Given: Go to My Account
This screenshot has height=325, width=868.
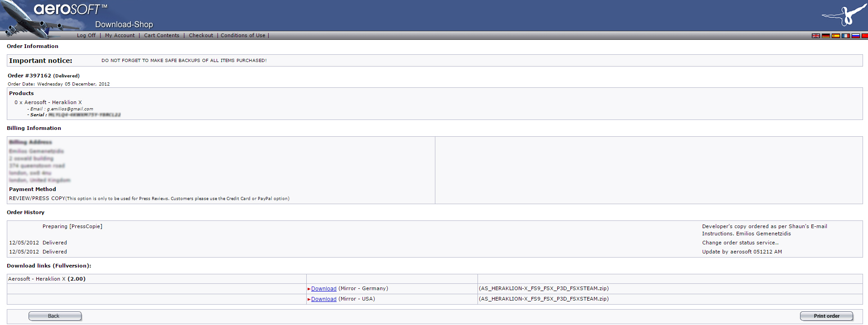Looking at the screenshot, I should pos(120,35).
